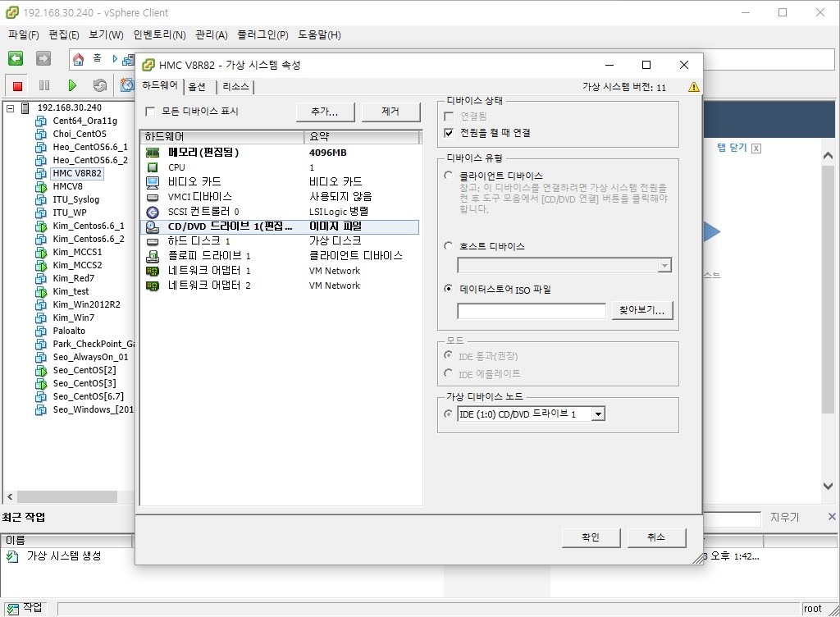Click the 추가 (Add) hardware button
This screenshot has width=840, height=617.
pos(325,112)
